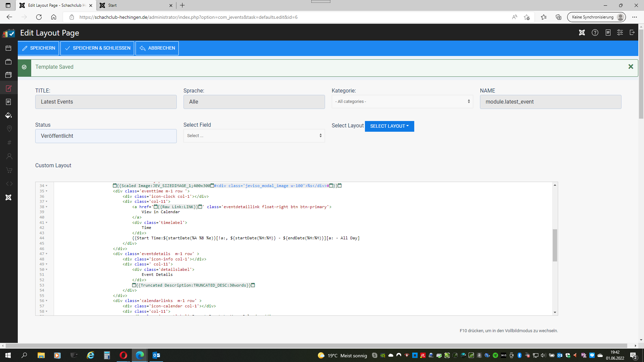Click the browser address bar URL
Screen dimensions: 644x362
189,17
